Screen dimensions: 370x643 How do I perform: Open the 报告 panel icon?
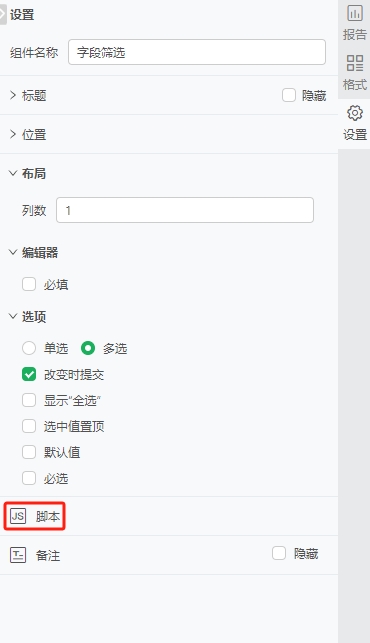click(355, 13)
